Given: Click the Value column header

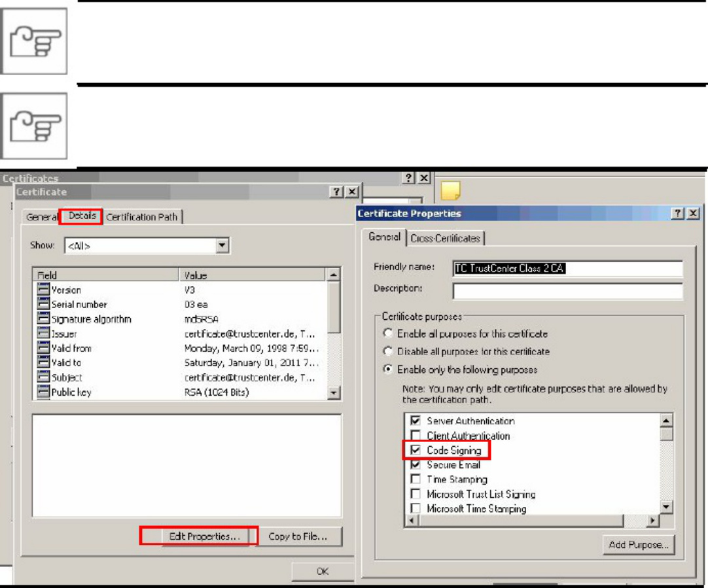Looking at the screenshot, I should [253, 275].
